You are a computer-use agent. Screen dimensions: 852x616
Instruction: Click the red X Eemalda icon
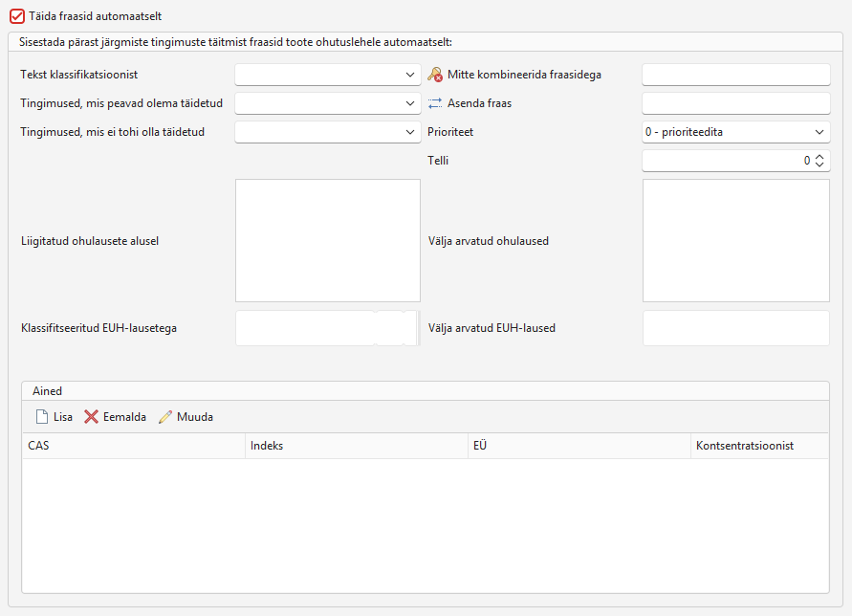(x=91, y=417)
